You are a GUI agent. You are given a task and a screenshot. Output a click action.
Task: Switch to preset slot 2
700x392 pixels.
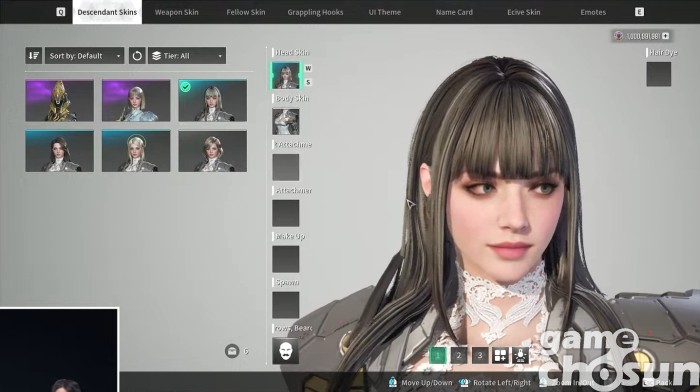pos(458,355)
